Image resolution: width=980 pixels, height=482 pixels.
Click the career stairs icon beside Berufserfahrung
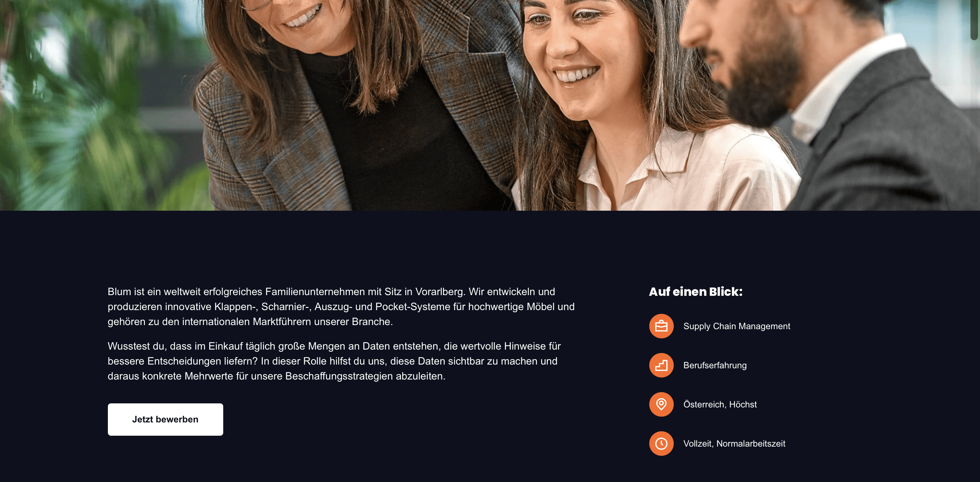pyautogui.click(x=661, y=365)
